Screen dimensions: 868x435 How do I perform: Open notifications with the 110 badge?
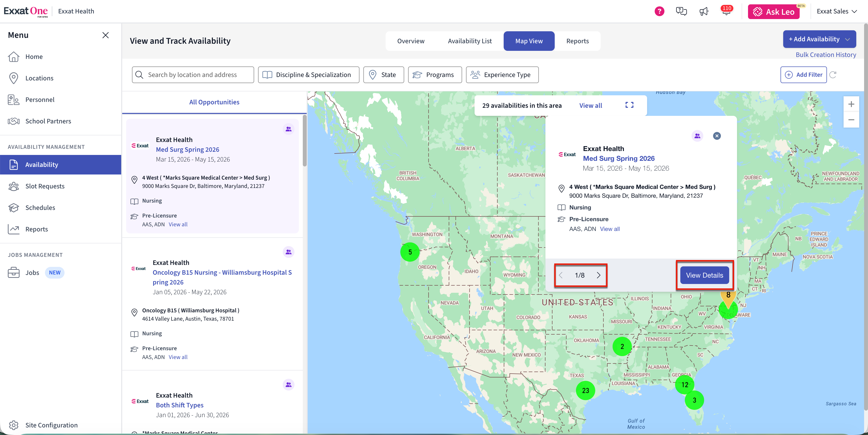tap(726, 11)
